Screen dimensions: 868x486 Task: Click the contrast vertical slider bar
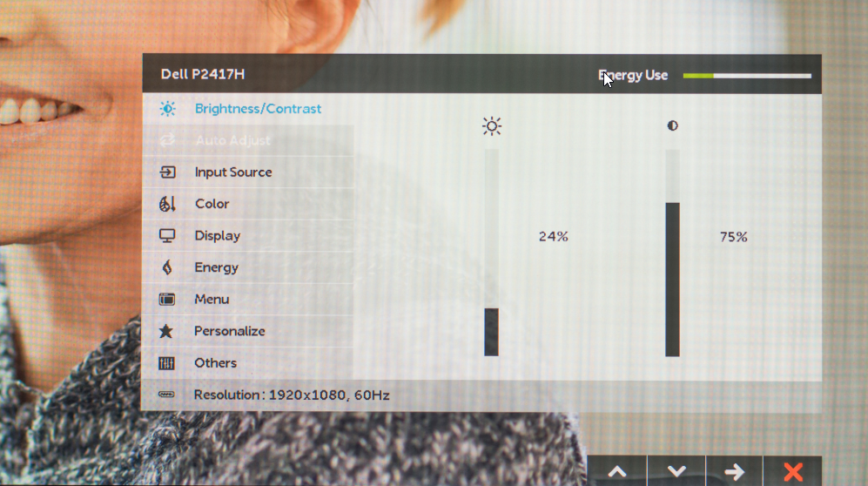tap(672, 253)
